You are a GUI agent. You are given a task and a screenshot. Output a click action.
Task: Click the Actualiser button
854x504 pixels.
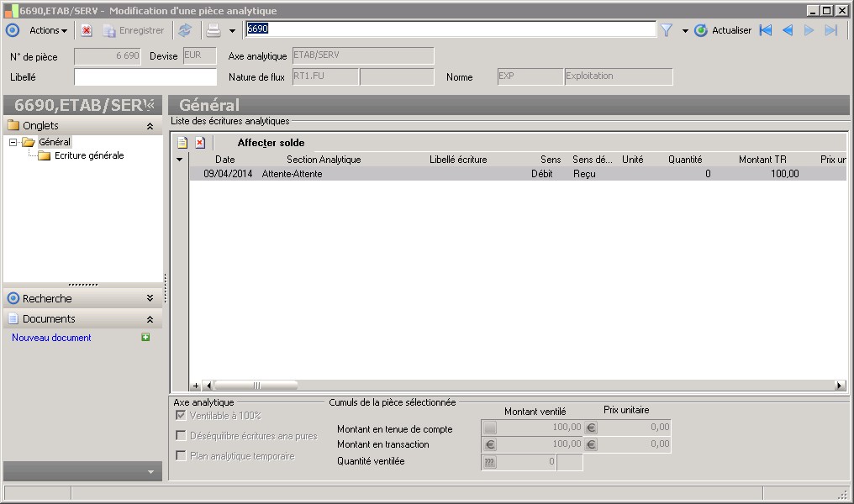[723, 30]
